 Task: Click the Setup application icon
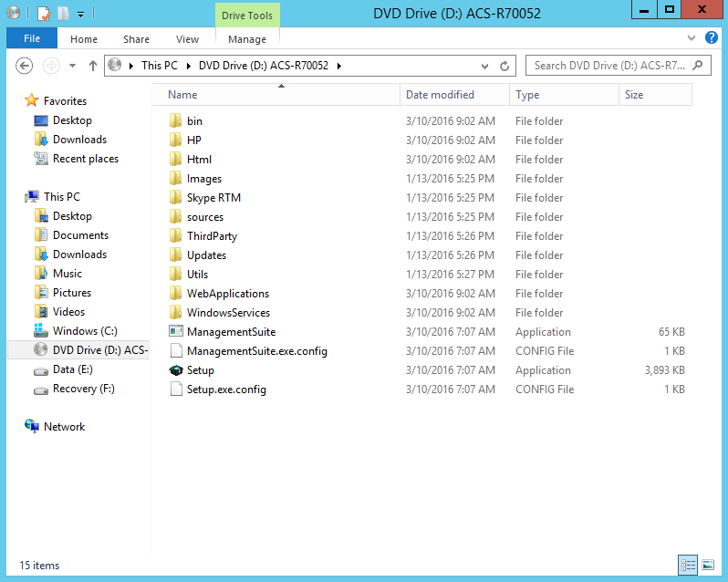pyautogui.click(x=176, y=370)
